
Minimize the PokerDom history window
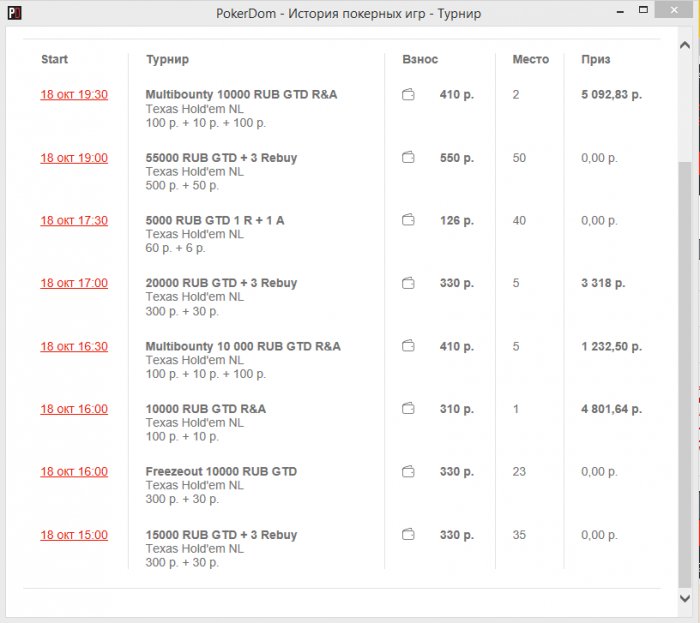click(620, 12)
